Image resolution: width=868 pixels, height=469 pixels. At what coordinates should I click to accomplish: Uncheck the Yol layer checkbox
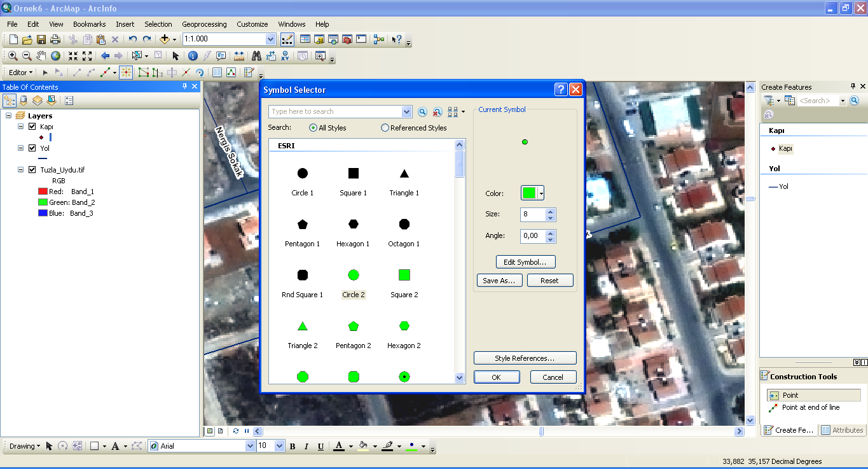coord(32,148)
